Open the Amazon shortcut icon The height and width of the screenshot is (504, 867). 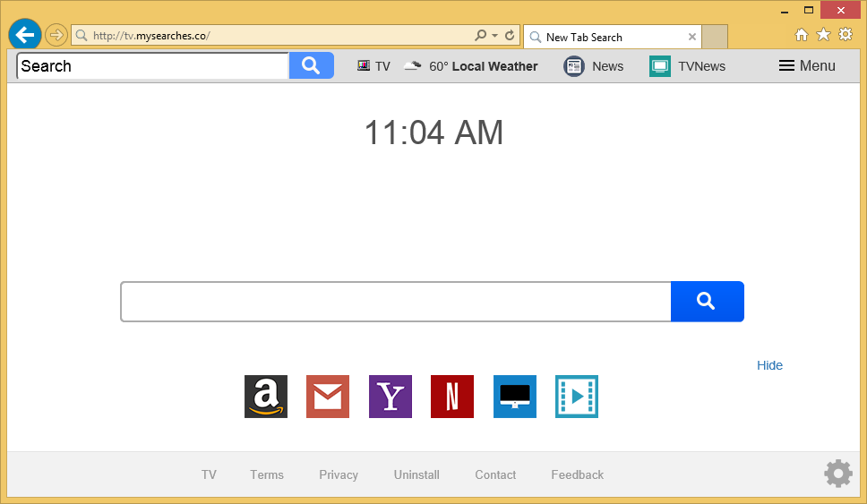tap(266, 397)
